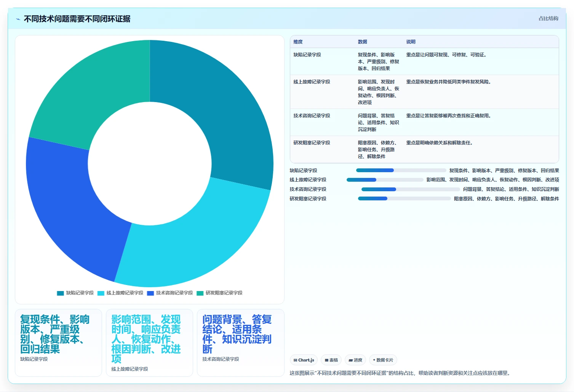Viewport: 574px width, 392px height.
Task: Click the progress bar for 技术咨询记录字段
Action: pos(411,189)
